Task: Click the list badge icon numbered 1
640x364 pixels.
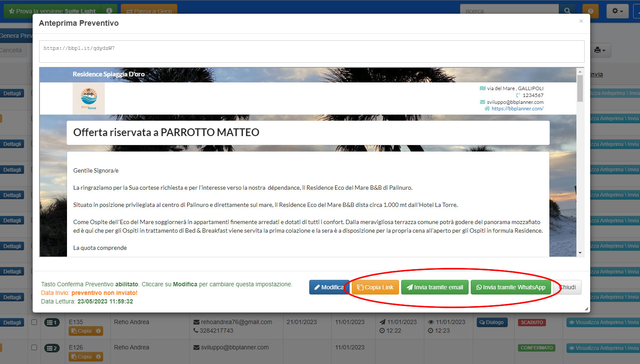Action: click(52, 322)
